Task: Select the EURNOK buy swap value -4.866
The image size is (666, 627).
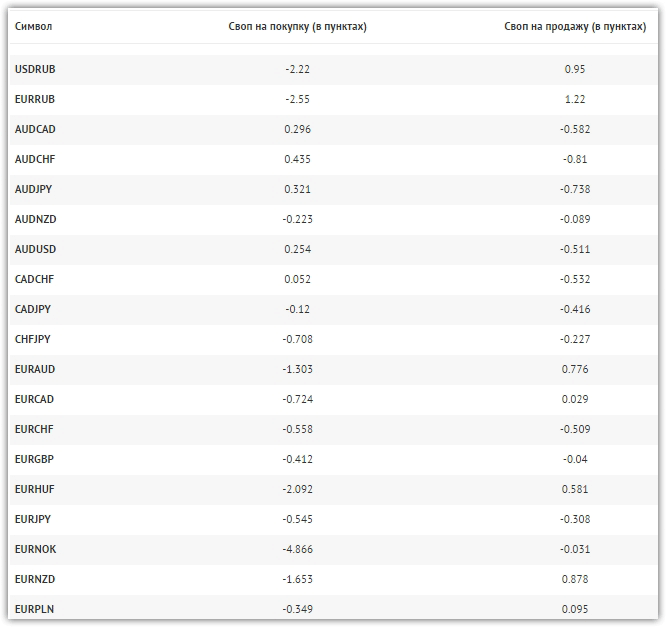Action: [297, 549]
